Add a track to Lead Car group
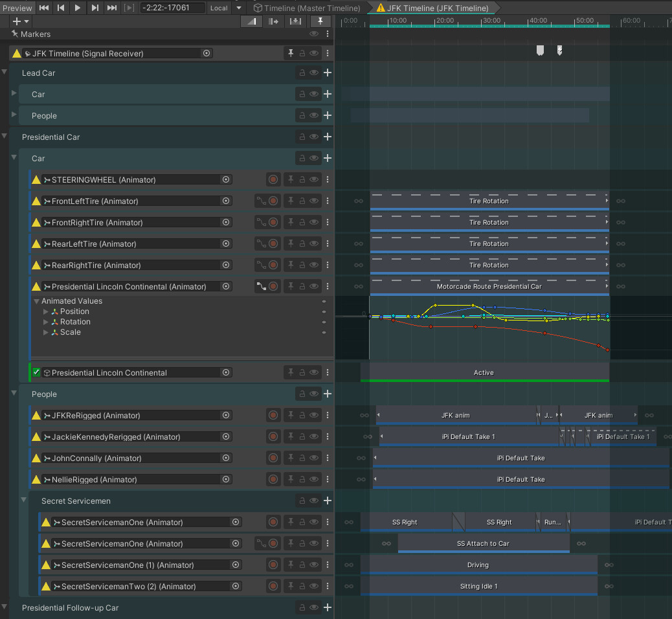This screenshot has height=619, width=672. [x=328, y=73]
